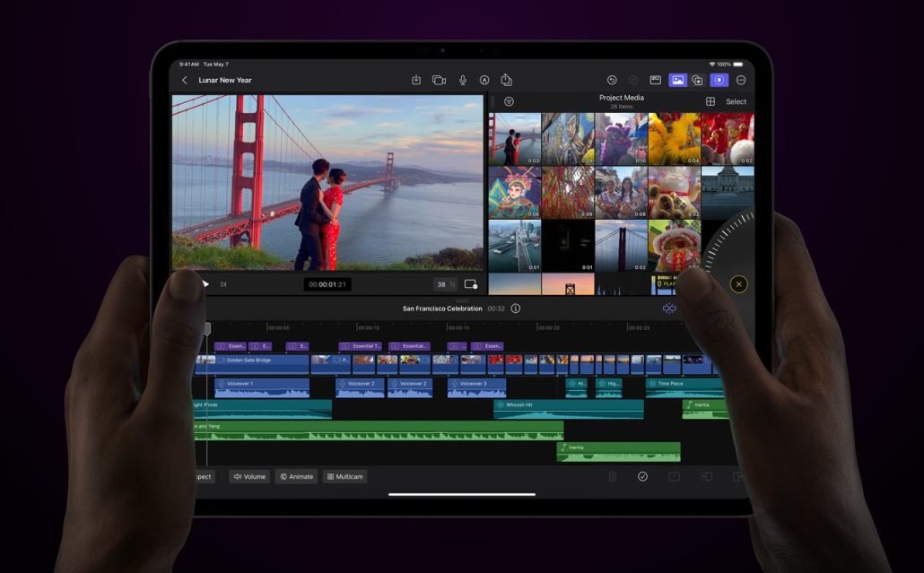924x573 pixels.
Task: Tap the timeline playhead handle
Action: coord(207,328)
